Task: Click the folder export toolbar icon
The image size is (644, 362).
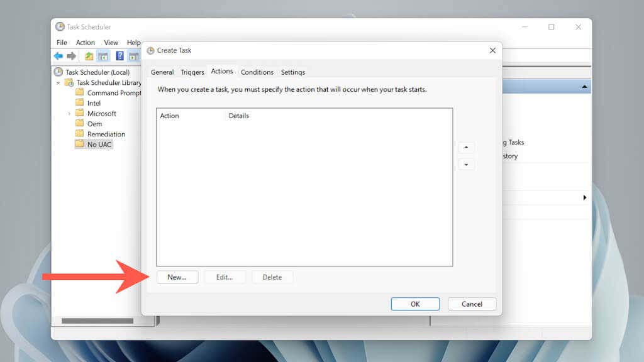Action: pyautogui.click(x=89, y=55)
